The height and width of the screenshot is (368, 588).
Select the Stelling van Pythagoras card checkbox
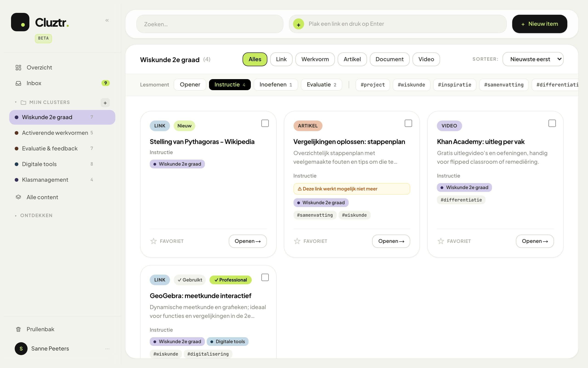[x=265, y=124]
